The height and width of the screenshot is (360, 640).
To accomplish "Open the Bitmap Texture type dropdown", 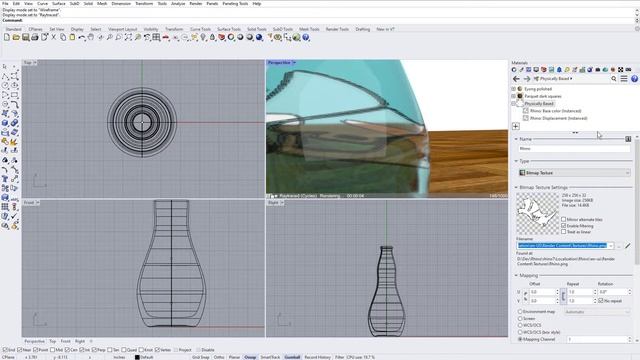I will point(574,173).
